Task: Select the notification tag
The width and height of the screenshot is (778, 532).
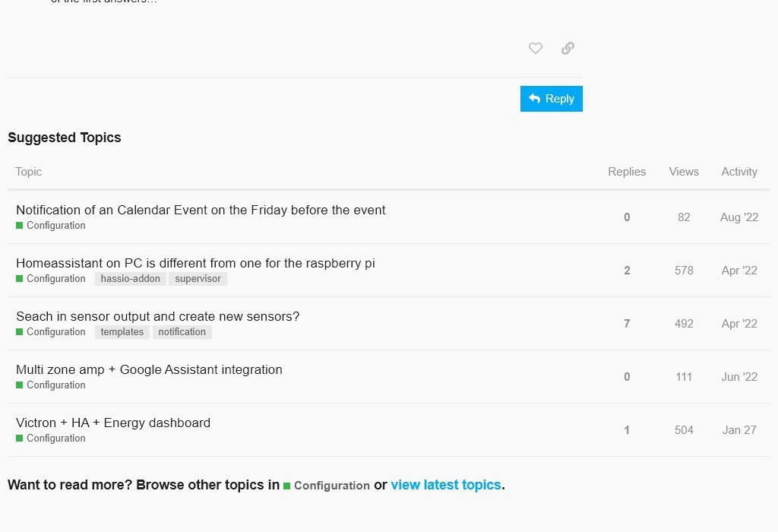Action: (182, 332)
